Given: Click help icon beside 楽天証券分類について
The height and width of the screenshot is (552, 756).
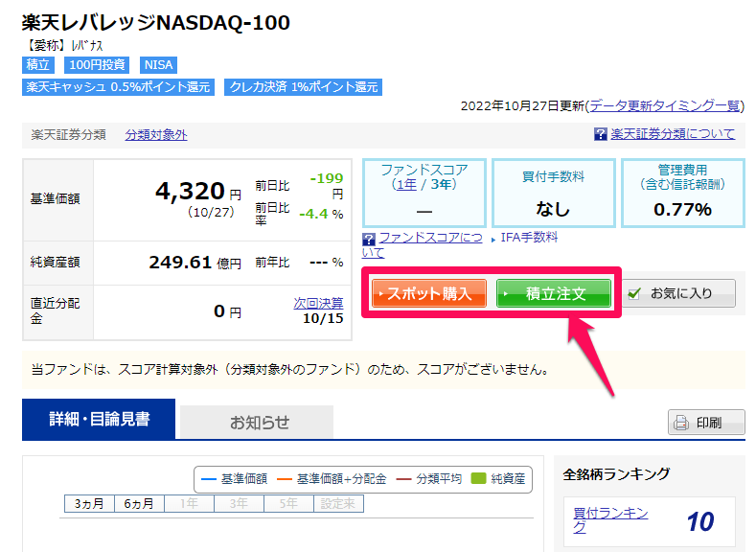Looking at the screenshot, I should pos(601,134).
